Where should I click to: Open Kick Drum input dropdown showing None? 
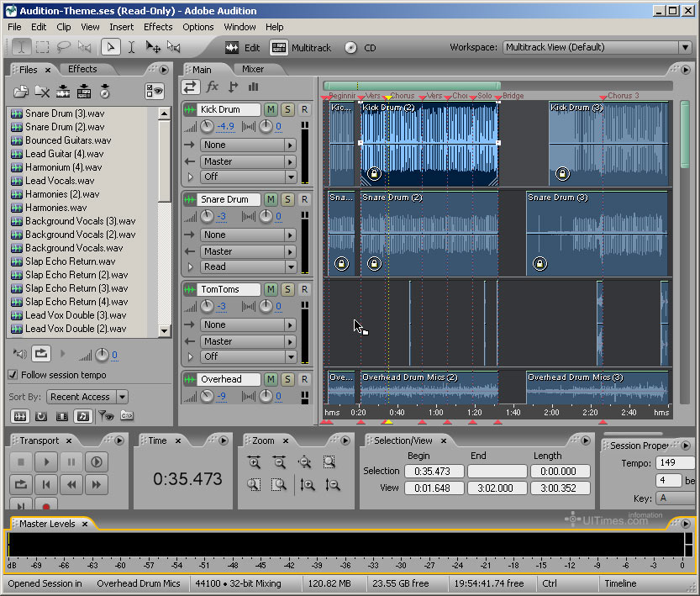tap(248, 145)
